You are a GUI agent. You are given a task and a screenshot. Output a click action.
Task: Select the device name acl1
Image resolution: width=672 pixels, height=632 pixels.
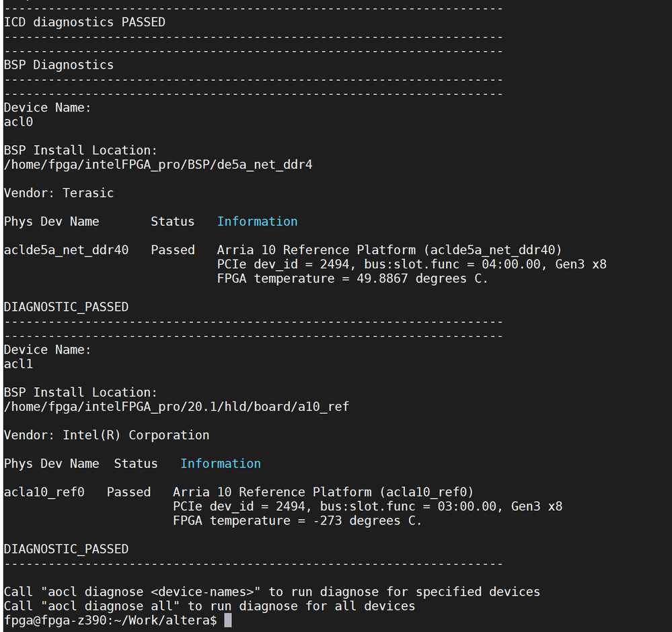(x=19, y=364)
